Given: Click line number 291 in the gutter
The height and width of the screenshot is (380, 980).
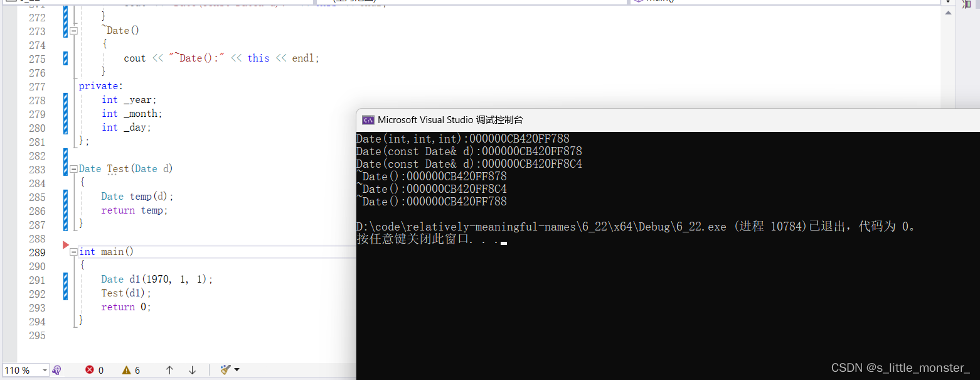Looking at the screenshot, I should 38,280.
